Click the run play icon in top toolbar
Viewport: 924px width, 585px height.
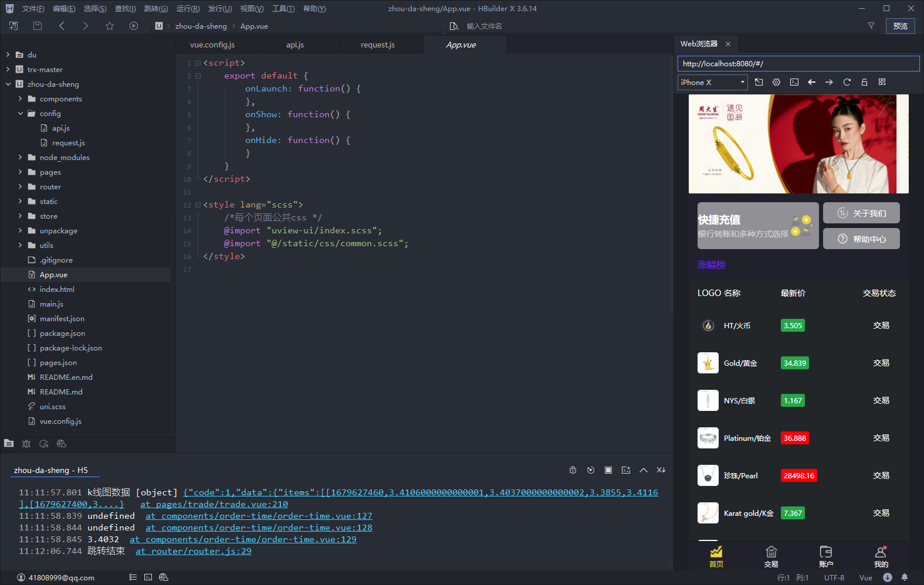coord(134,26)
